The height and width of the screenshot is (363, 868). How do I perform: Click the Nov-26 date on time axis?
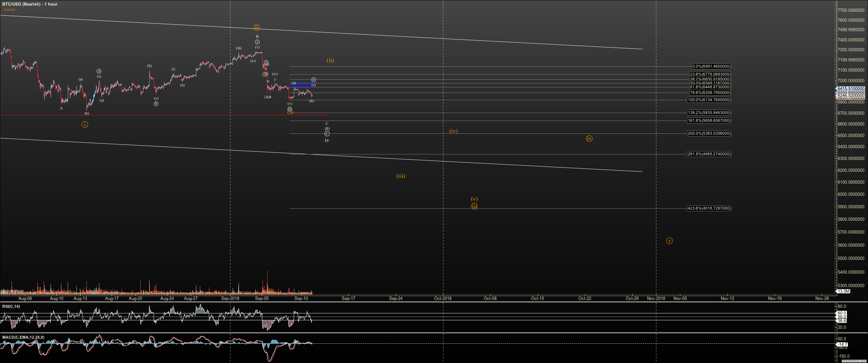point(822,298)
